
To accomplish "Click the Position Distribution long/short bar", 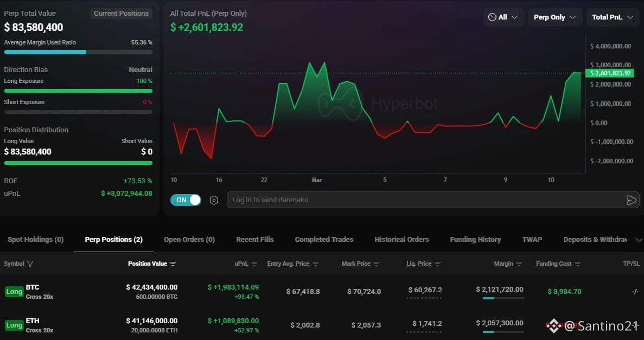I will pyautogui.click(x=78, y=163).
